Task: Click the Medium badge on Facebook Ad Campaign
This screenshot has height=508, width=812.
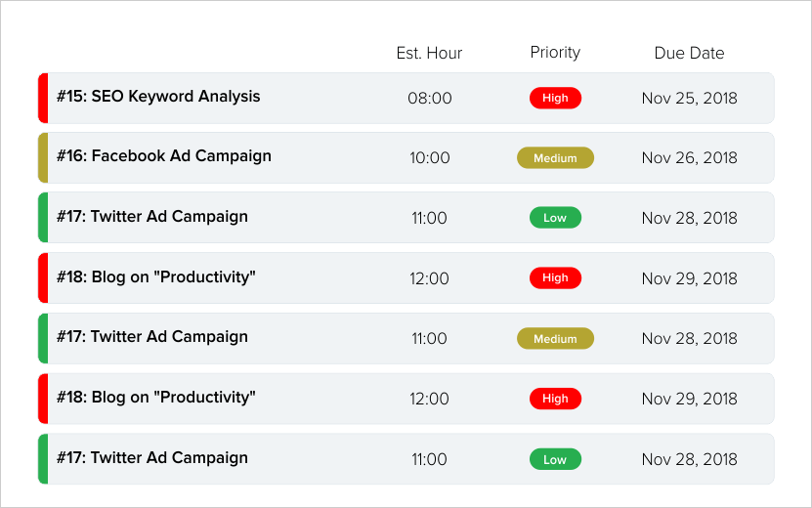Action: 555,158
